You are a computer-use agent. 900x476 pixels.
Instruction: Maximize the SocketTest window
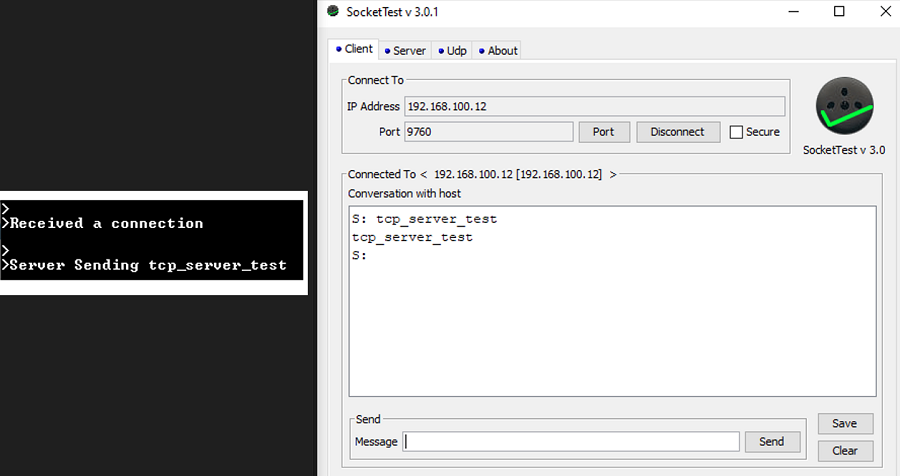pos(839,11)
